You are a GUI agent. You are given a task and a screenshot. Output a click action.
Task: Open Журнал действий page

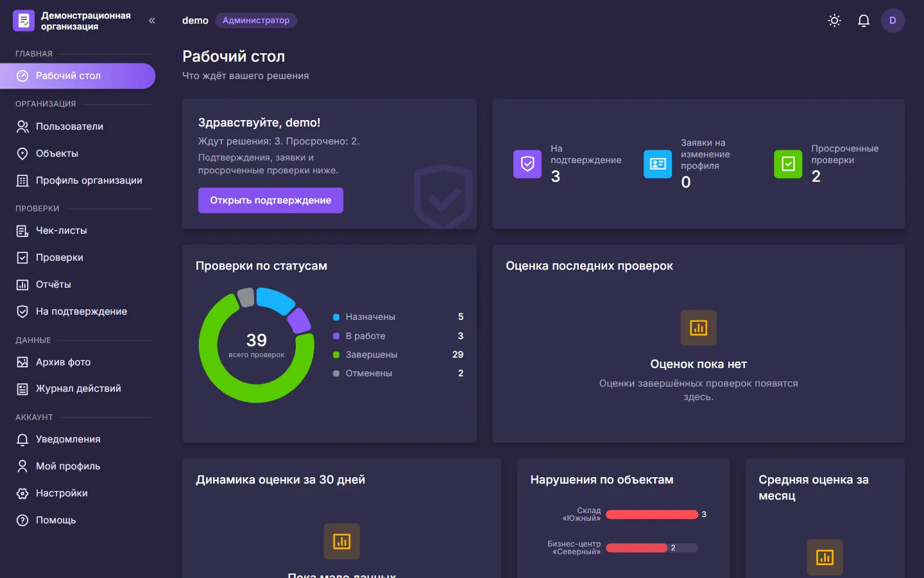78,389
